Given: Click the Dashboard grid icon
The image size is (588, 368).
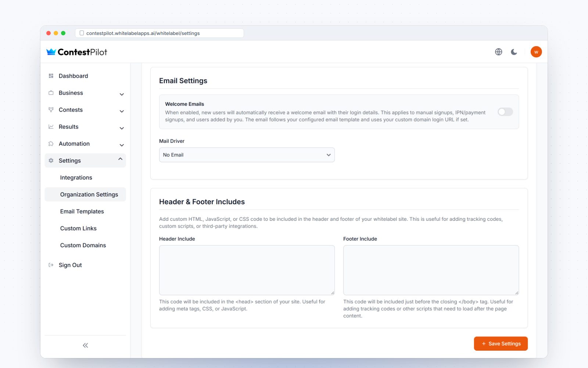Looking at the screenshot, I should tap(51, 76).
